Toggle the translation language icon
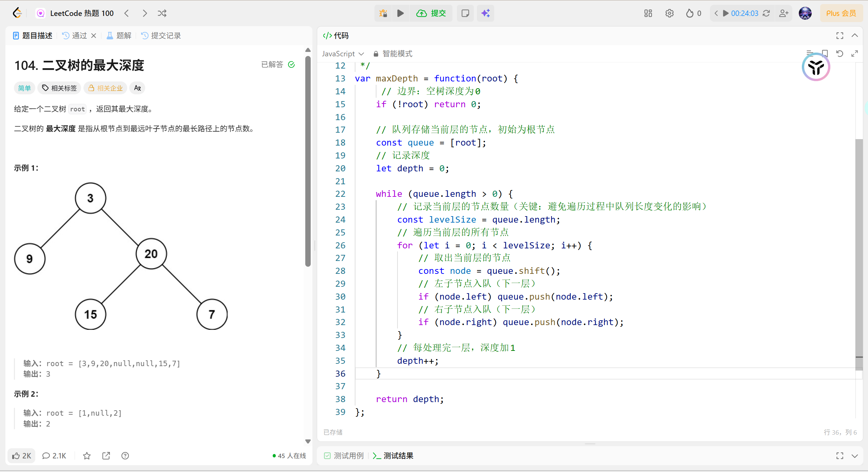The height and width of the screenshot is (472, 868). click(x=137, y=88)
